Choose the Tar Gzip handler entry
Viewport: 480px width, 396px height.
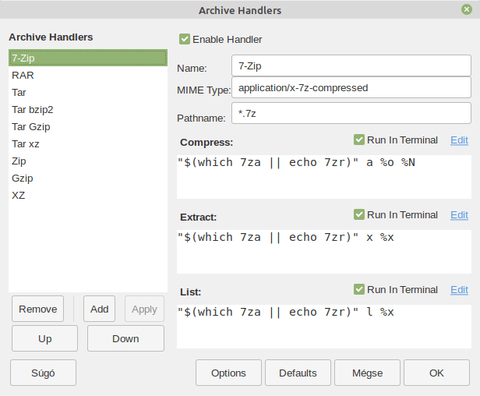(88, 127)
